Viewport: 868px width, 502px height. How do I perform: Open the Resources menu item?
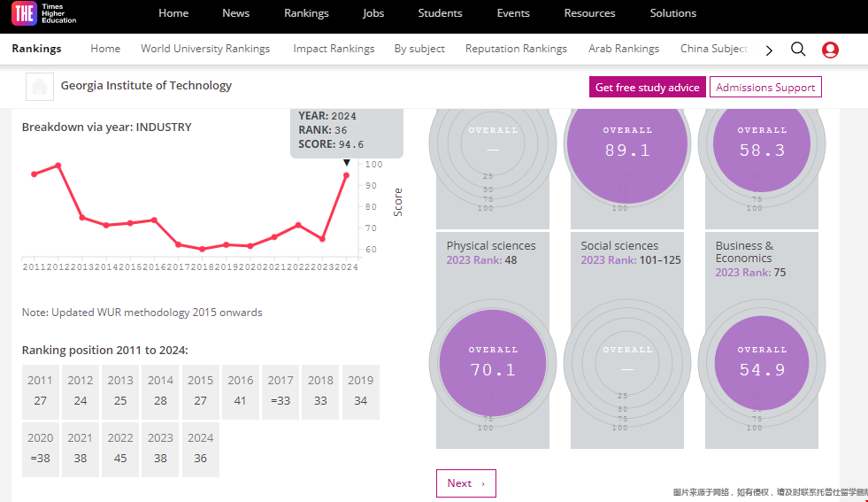[589, 13]
